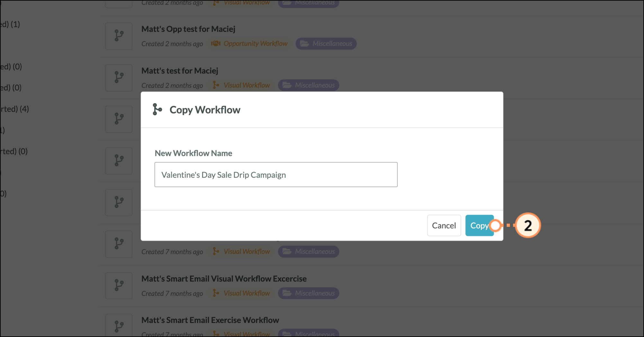
Task: Click workflow icon beside Smart Email Visual Workflow Excercise
Action: click(x=119, y=286)
